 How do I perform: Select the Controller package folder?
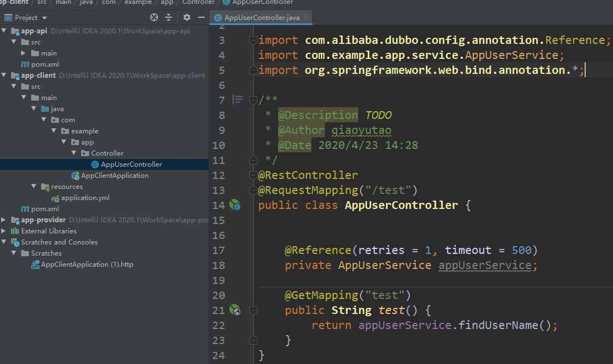coord(102,153)
